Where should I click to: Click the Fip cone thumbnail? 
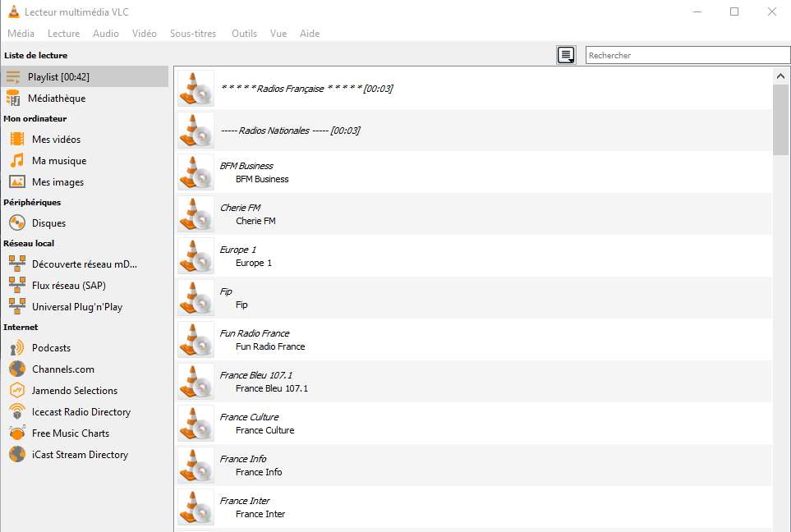coord(195,298)
